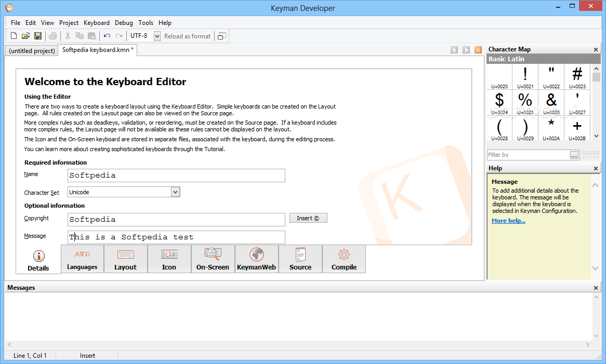Click the Name input field
606x364 pixels.
(x=176, y=175)
